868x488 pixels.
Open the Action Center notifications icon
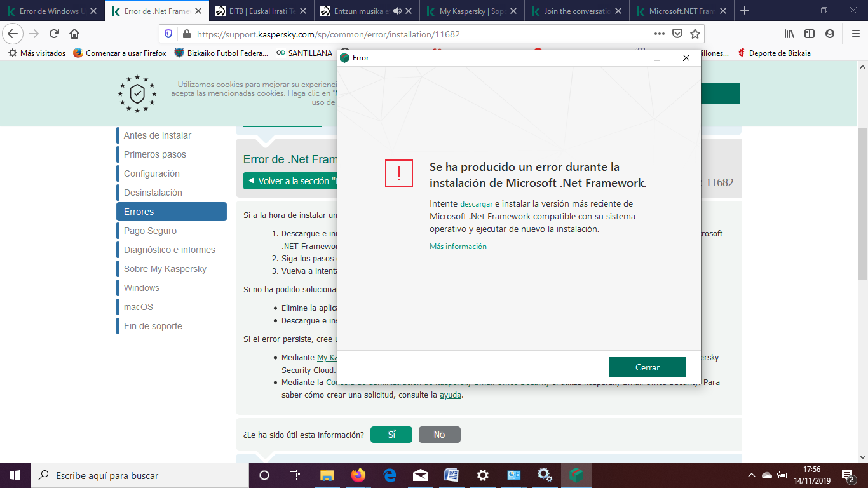coord(848,475)
